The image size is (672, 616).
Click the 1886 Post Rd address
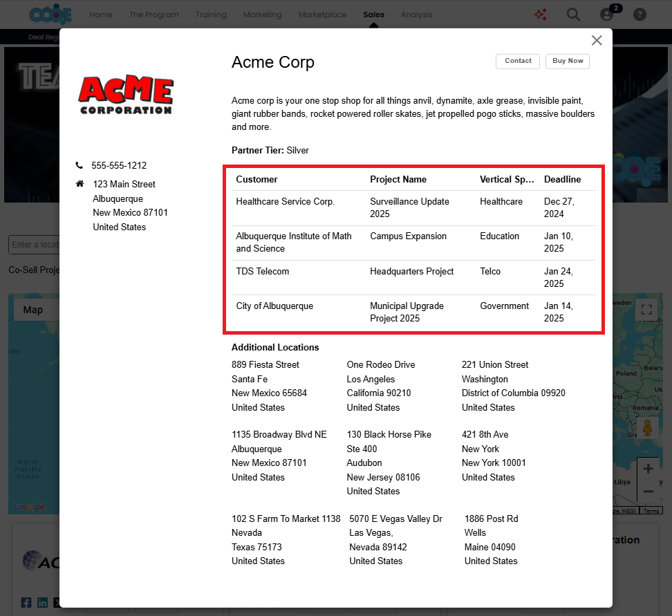point(491,540)
